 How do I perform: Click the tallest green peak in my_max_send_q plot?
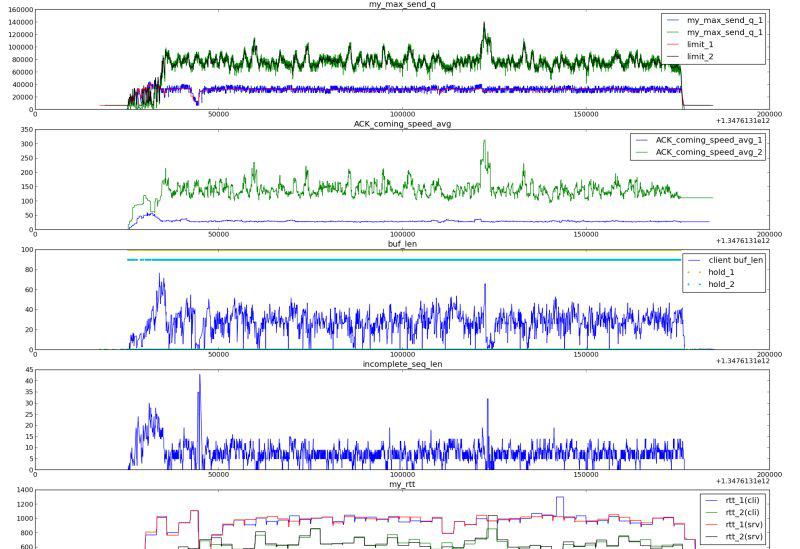point(484,24)
